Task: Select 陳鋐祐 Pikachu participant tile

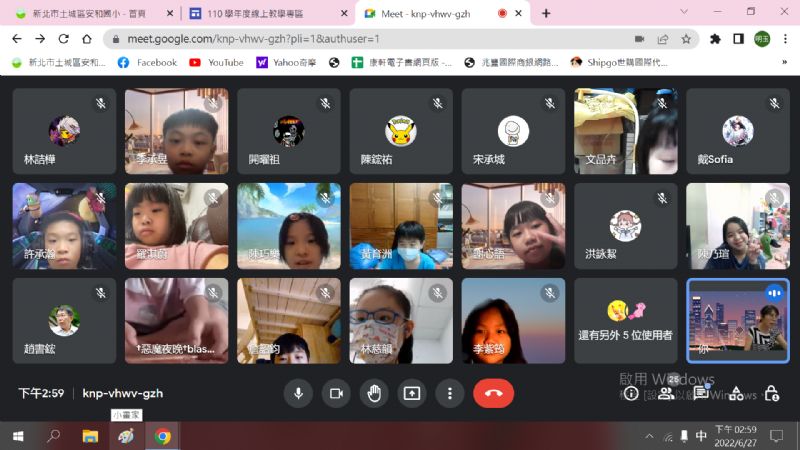Action: [401, 131]
